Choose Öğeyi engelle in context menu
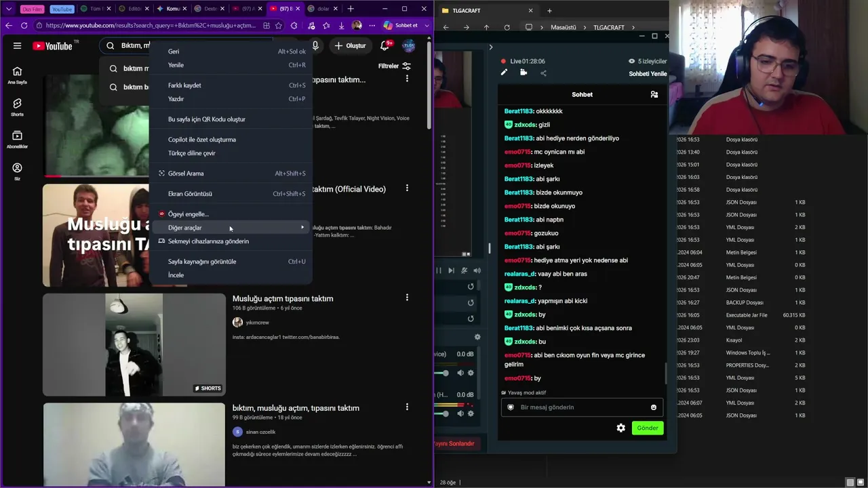This screenshot has height=488, width=868. [231, 214]
